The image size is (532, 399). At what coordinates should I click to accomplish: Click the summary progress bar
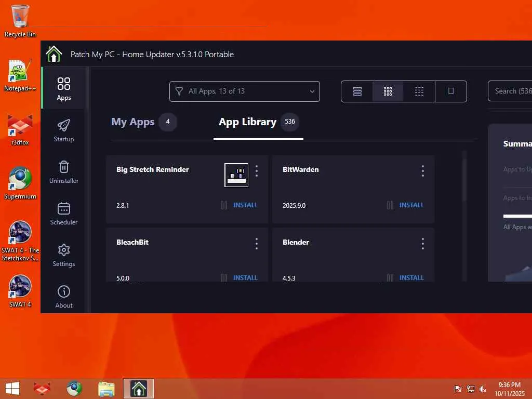(517, 216)
